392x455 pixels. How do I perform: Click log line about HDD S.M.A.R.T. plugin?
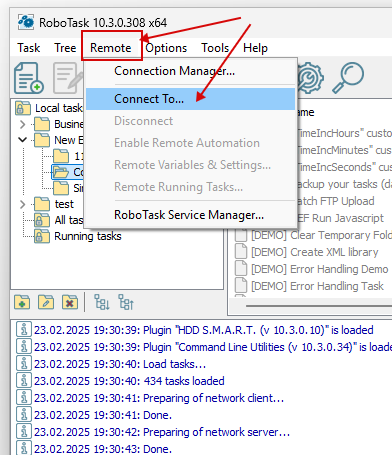(203, 330)
